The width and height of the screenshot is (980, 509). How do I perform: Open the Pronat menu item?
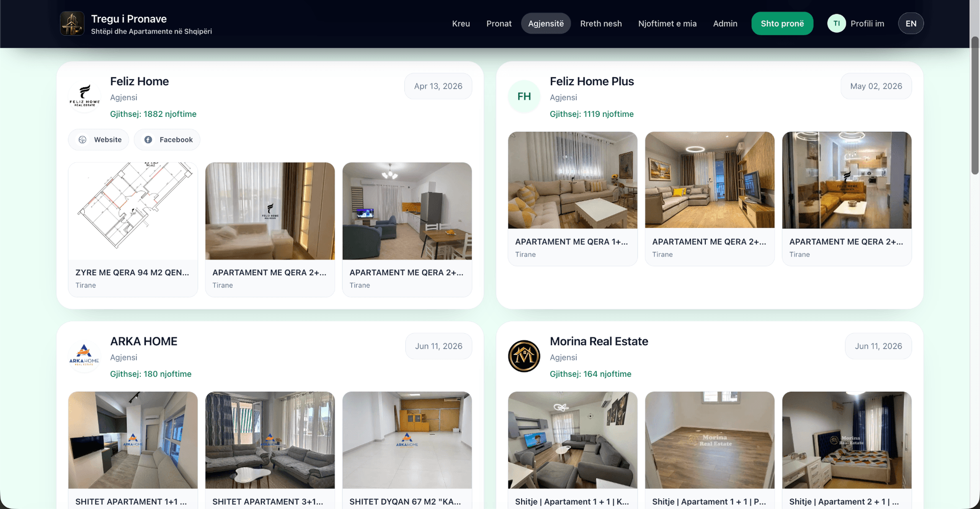499,23
